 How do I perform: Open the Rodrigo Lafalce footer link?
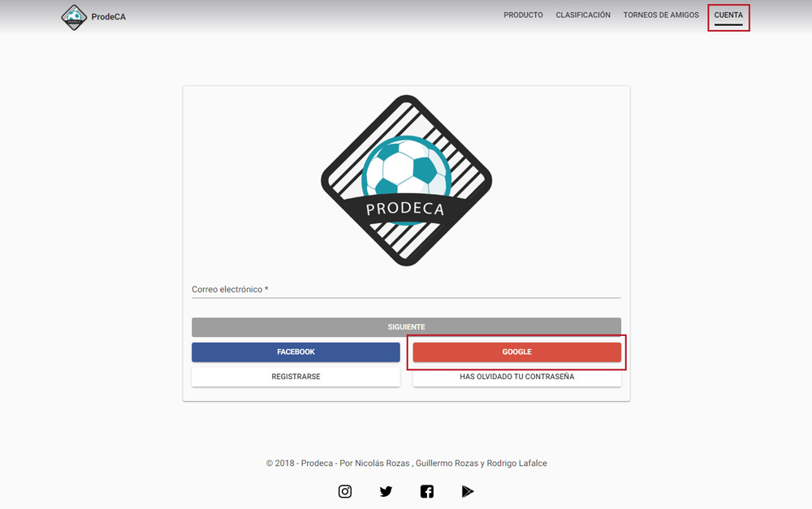[x=516, y=464]
